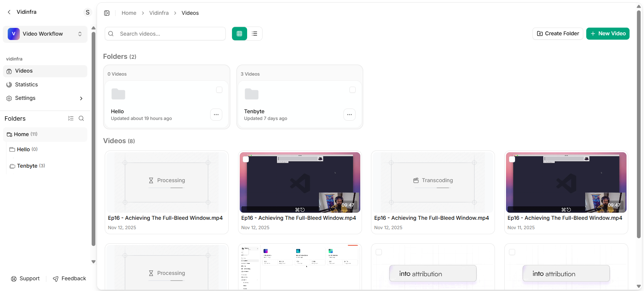This screenshot has height=291, width=644.
Task: Open the Video Workflow workspace switcher
Action: click(x=45, y=34)
